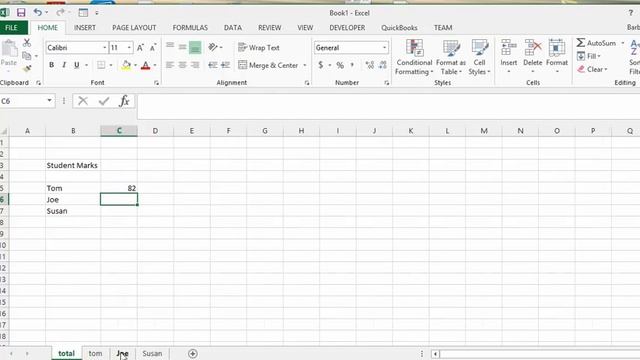Image resolution: width=640 pixels, height=360 pixels.
Task: Center text horizontally
Action: (x=182, y=65)
